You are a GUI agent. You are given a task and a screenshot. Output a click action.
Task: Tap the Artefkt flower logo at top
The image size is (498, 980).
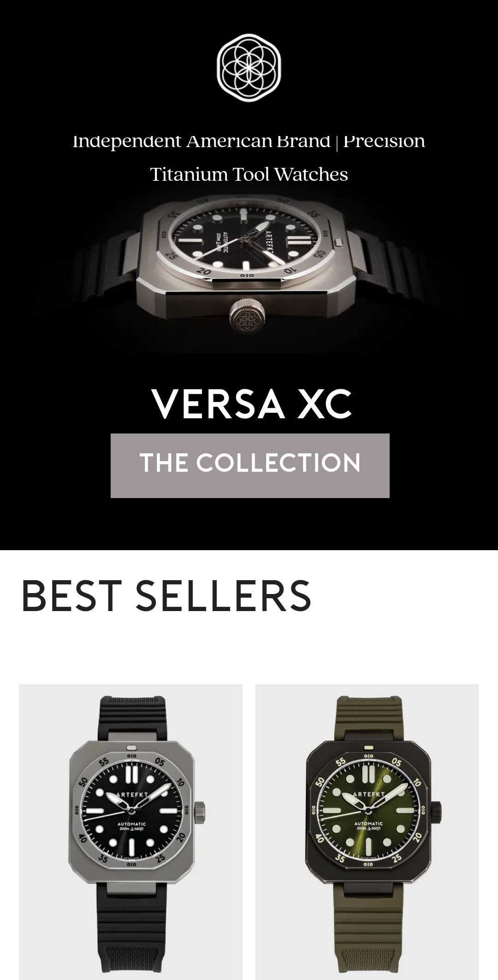coord(249,68)
